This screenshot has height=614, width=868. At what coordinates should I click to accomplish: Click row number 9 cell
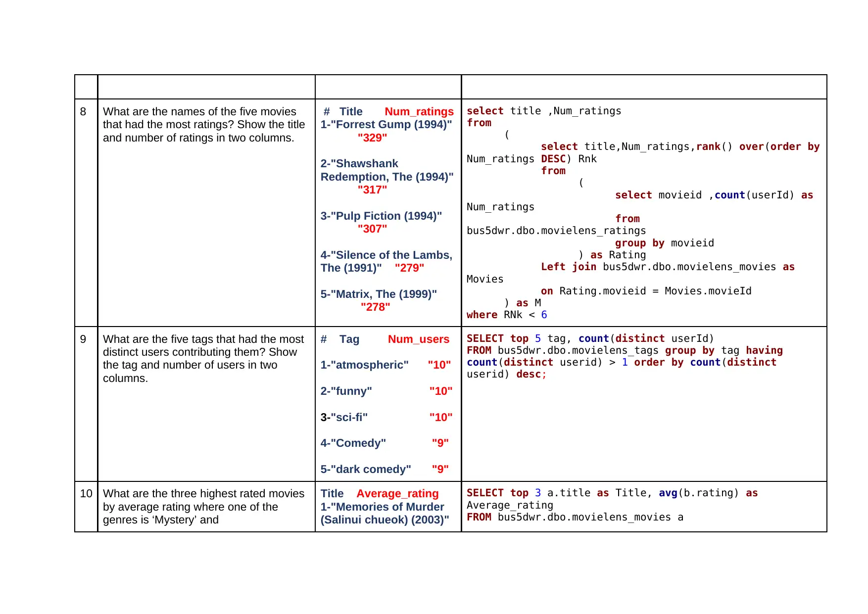pos(86,404)
